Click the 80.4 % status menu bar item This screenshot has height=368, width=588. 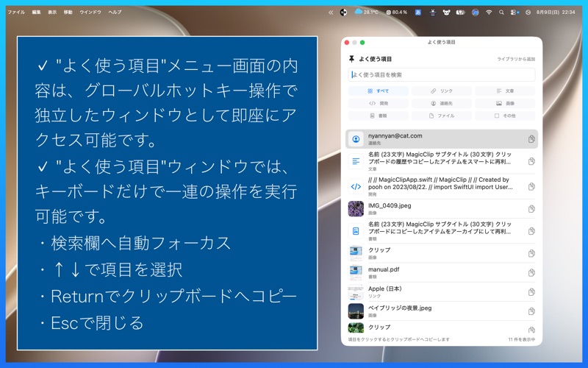click(x=397, y=12)
